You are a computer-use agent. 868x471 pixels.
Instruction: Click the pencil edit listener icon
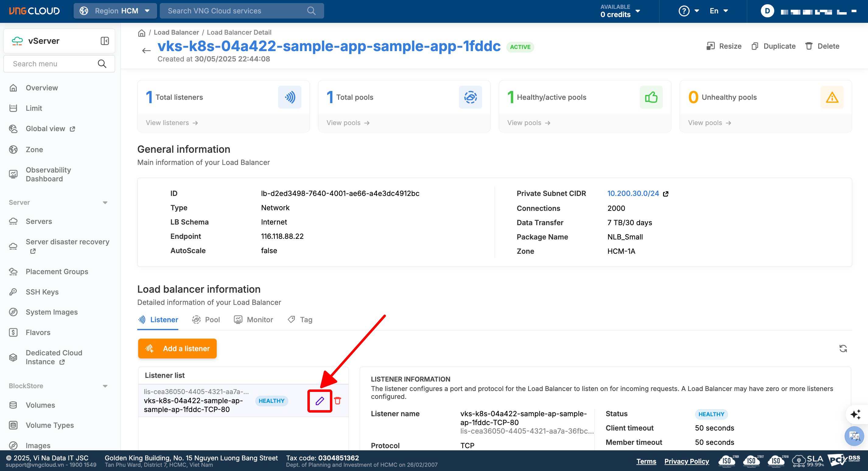pyautogui.click(x=320, y=401)
